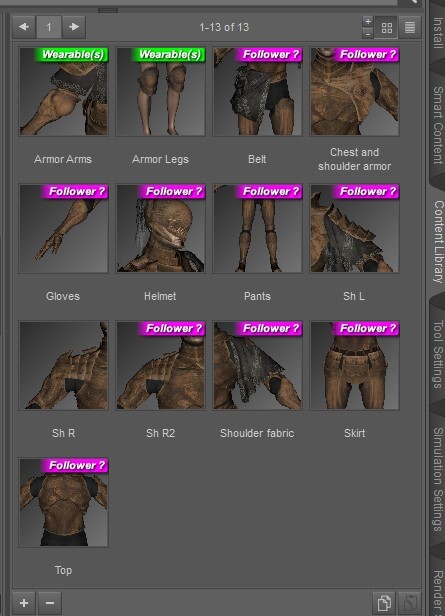The height and width of the screenshot is (616, 445).
Task: Click the minus button at panel bottom
Action: pos(50,603)
